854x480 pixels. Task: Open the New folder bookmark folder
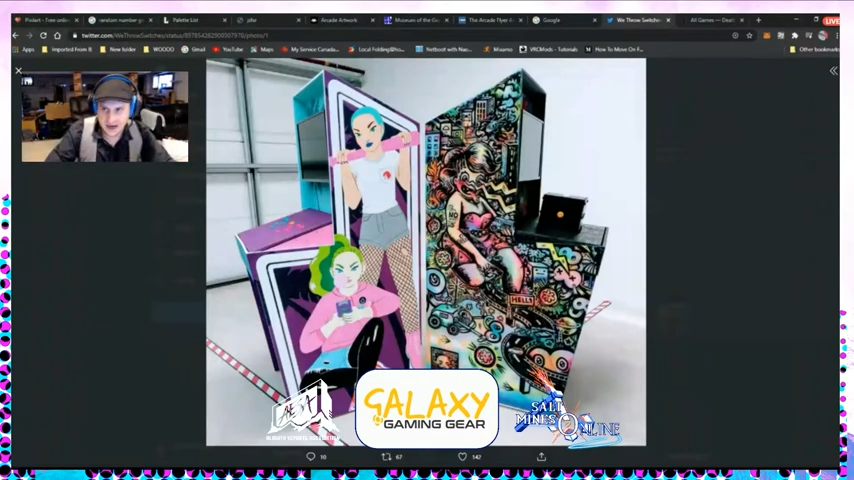pos(118,50)
